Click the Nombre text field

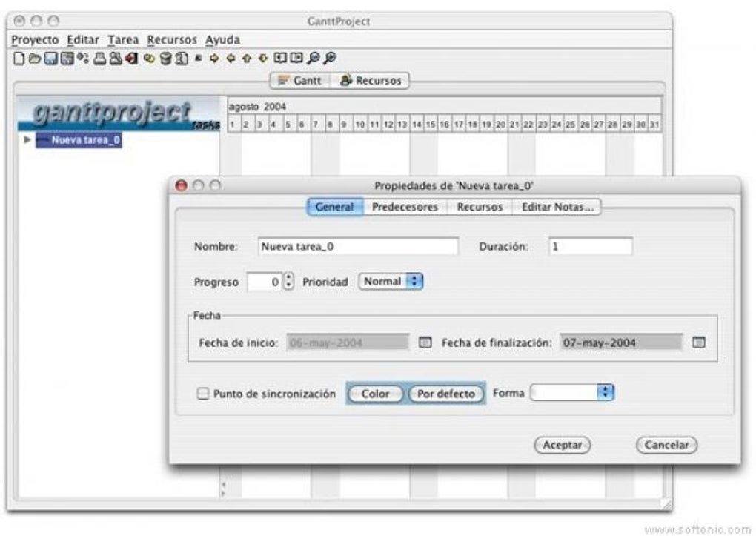tap(358, 246)
